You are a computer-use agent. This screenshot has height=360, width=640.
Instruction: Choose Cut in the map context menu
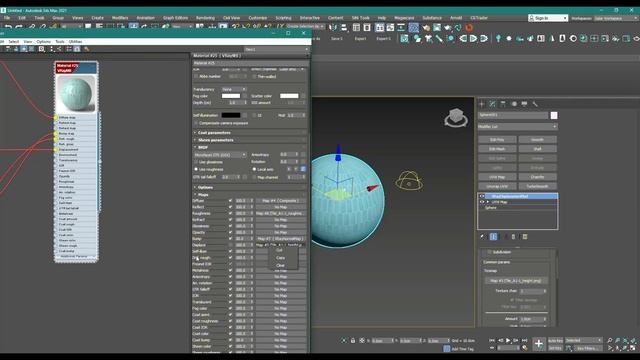pos(279,250)
